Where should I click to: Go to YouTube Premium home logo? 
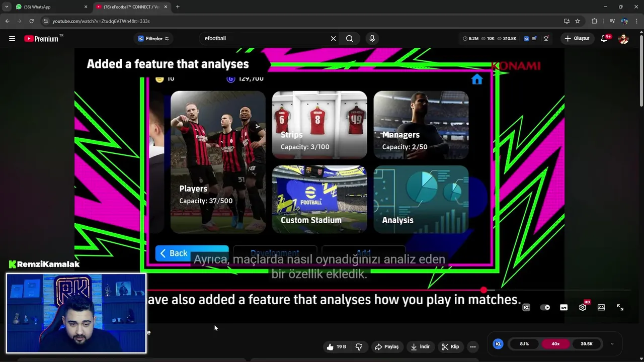click(42, 39)
